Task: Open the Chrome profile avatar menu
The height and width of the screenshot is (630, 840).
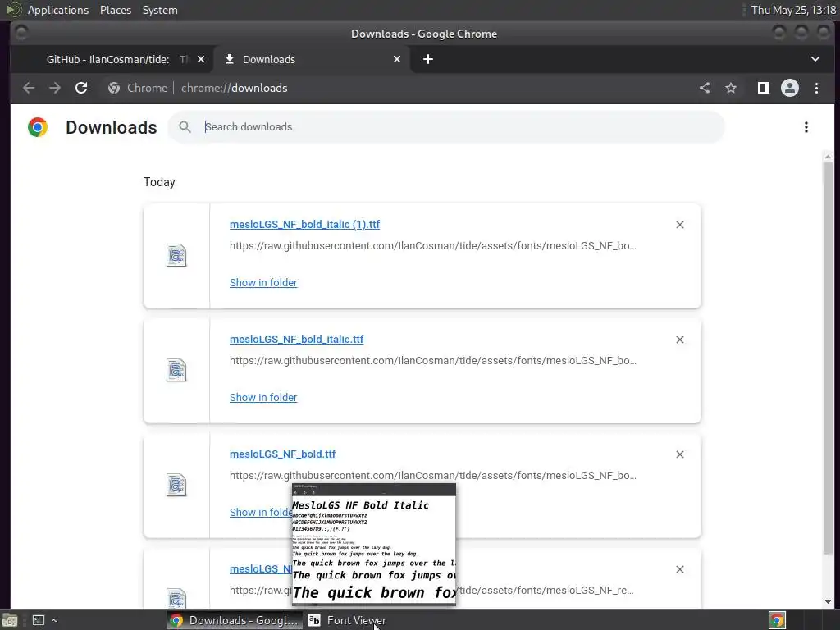Action: [790, 88]
